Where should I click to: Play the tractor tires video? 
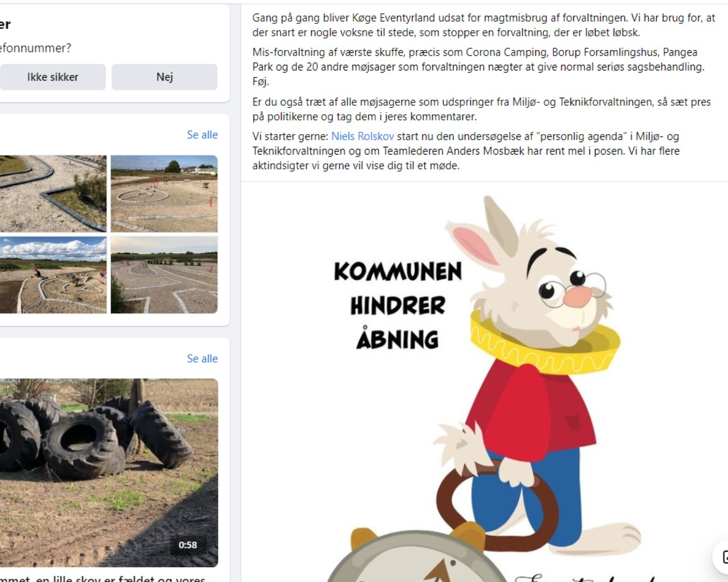pos(109,472)
